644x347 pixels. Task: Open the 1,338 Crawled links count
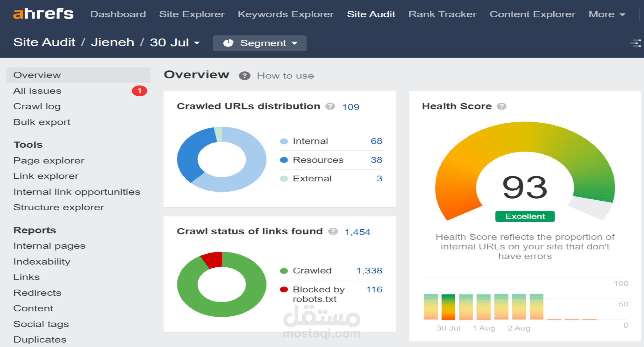point(369,270)
